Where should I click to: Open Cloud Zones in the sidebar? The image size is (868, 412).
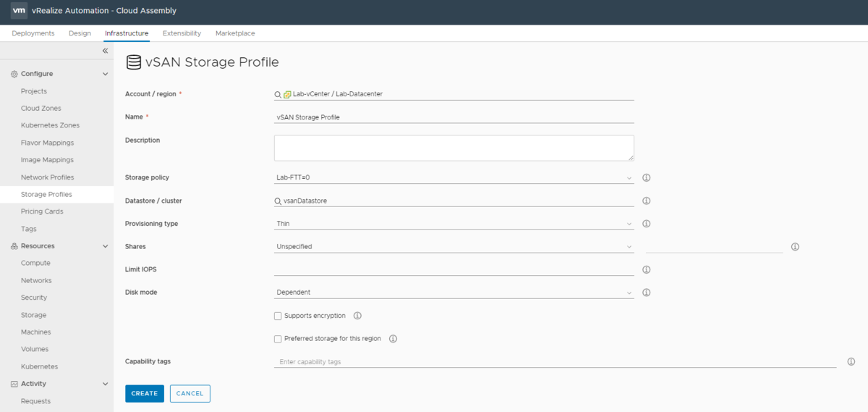click(41, 109)
